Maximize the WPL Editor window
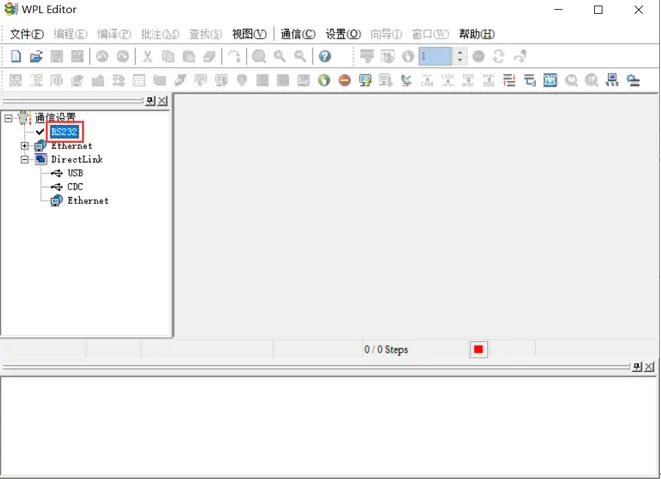The width and height of the screenshot is (661, 479). tap(598, 10)
